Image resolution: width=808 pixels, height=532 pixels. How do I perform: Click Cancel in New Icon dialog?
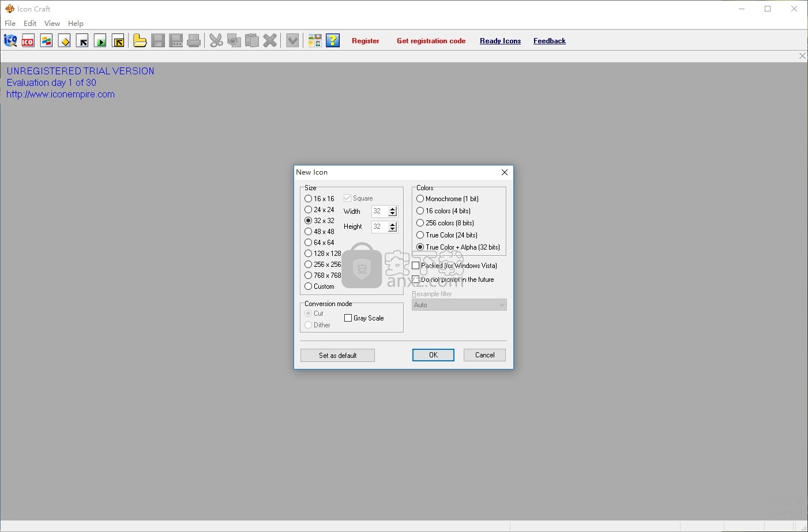pos(484,355)
